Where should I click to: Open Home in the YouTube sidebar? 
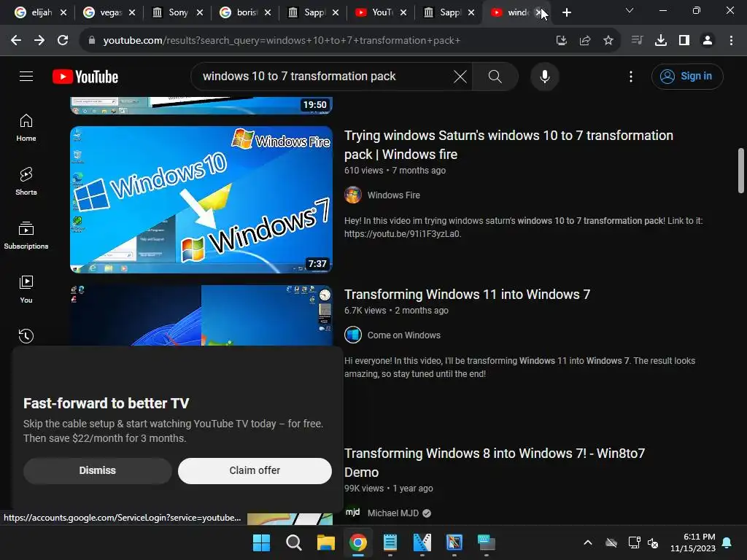tap(26, 128)
